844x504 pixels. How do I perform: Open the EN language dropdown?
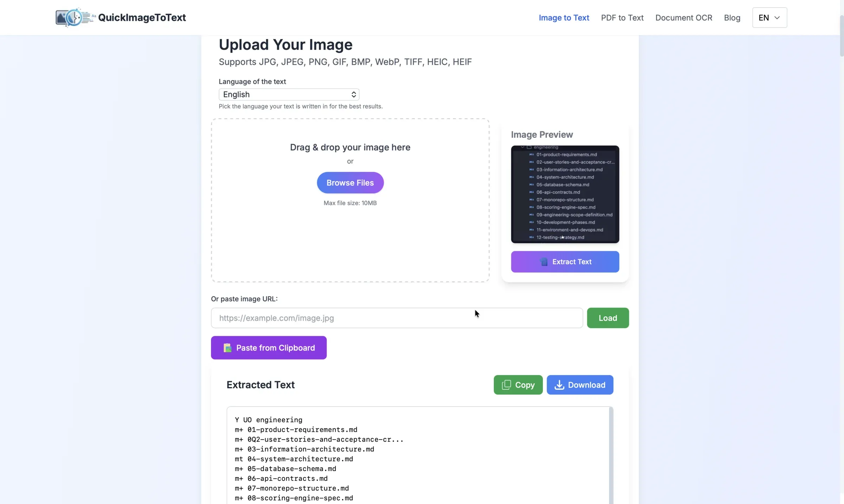769,18
